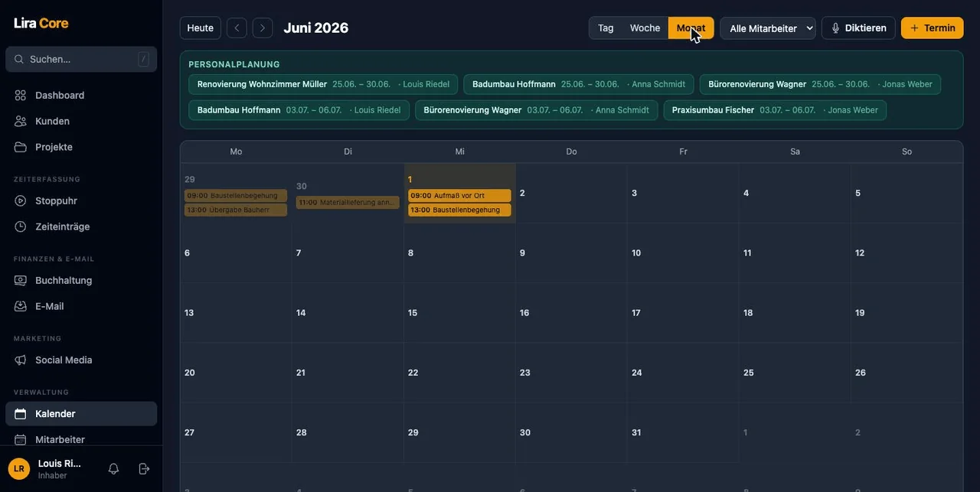980x492 pixels.
Task: Switch to Woche view
Action: tap(645, 28)
